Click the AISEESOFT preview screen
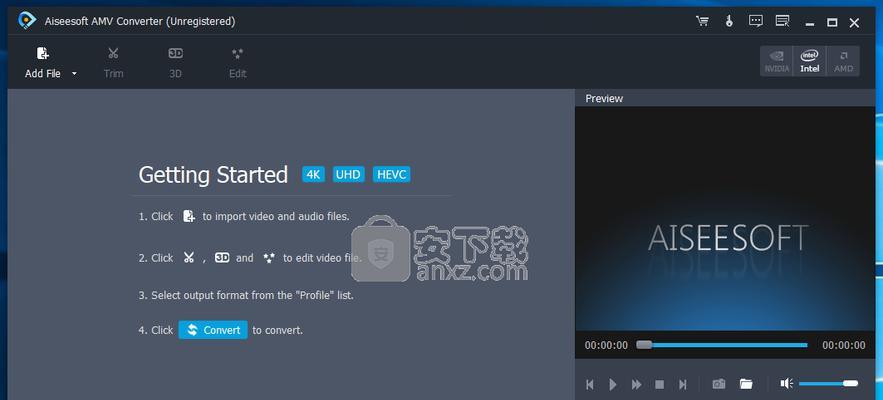The height and width of the screenshot is (400, 883). pos(725,218)
